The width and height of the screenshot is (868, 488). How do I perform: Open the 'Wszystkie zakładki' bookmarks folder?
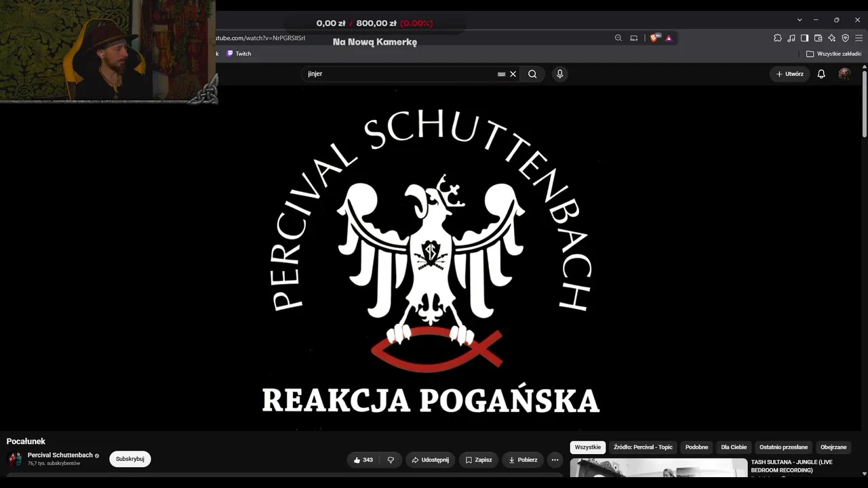pos(833,54)
